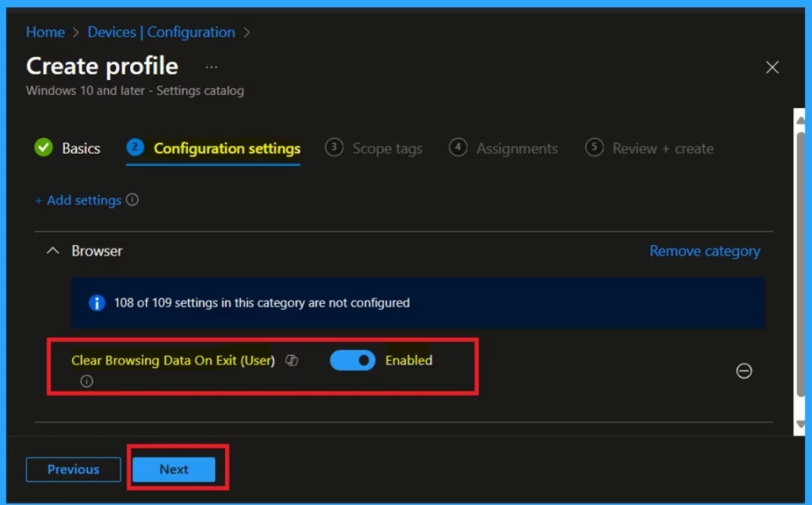The height and width of the screenshot is (505, 812).
Task: Click the Devices | Configuration breadcrumb
Action: pyautogui.click(x=161, y=33)
